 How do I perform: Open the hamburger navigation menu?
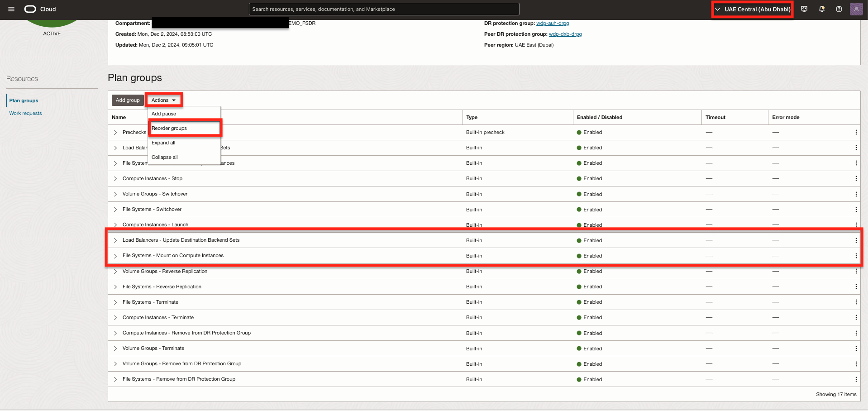11,9
